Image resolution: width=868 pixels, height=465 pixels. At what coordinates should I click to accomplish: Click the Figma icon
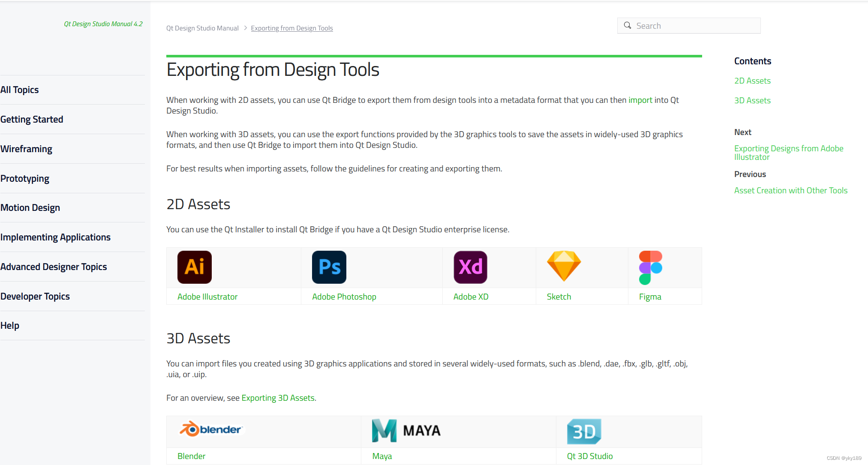(x=650, y=267)
